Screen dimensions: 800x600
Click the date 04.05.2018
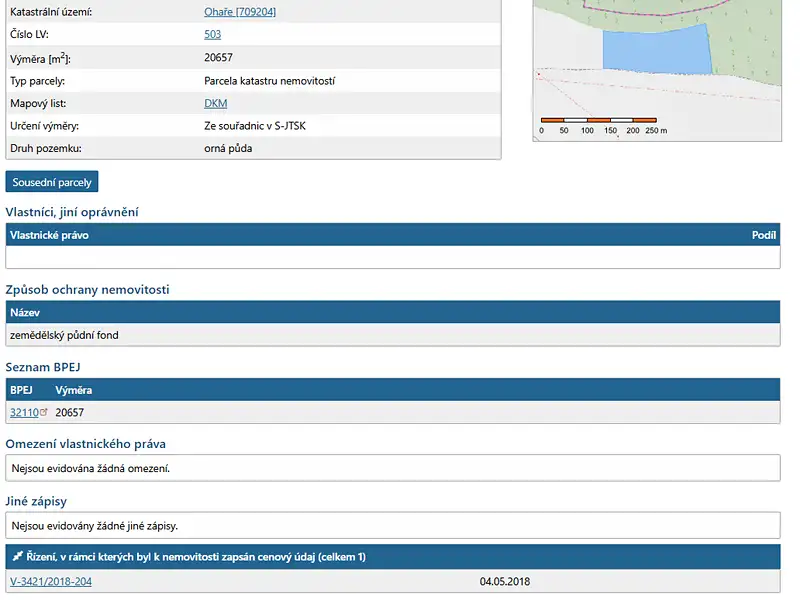[x=505, y=581]
